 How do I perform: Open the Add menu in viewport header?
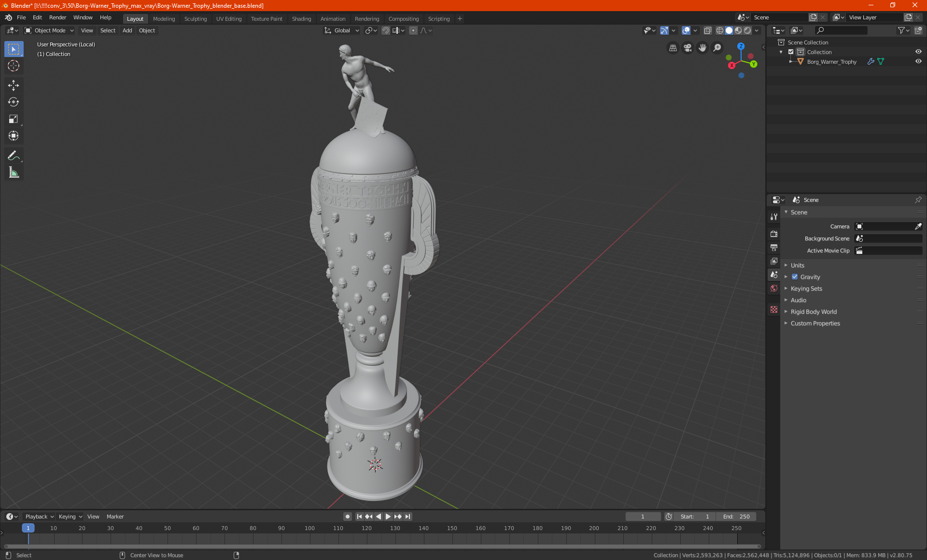[x=127, y=30]
